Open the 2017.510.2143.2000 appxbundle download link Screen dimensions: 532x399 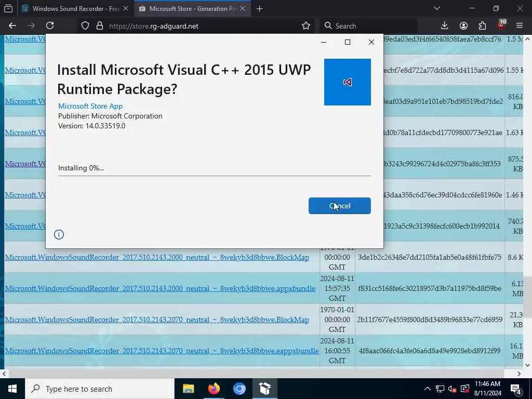pos(160,288)
